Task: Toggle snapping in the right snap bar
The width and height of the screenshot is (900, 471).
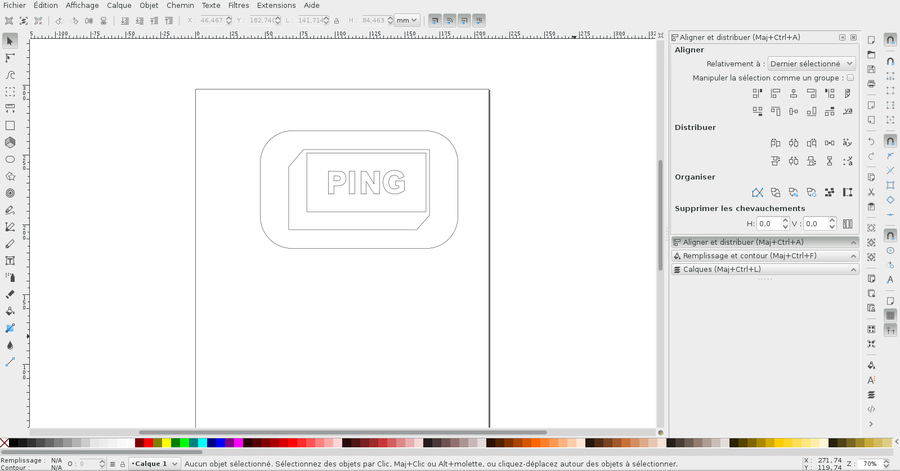Action: [x=890, y=39]
